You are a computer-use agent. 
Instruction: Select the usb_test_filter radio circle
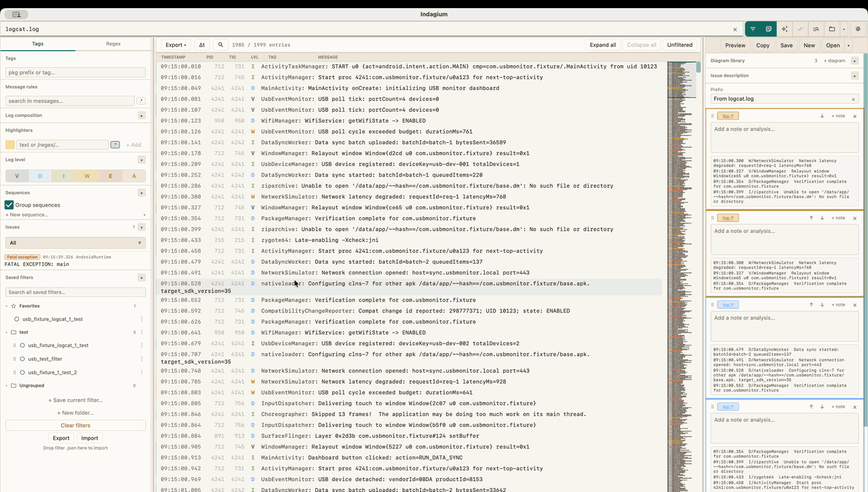[x=22, y=359]
